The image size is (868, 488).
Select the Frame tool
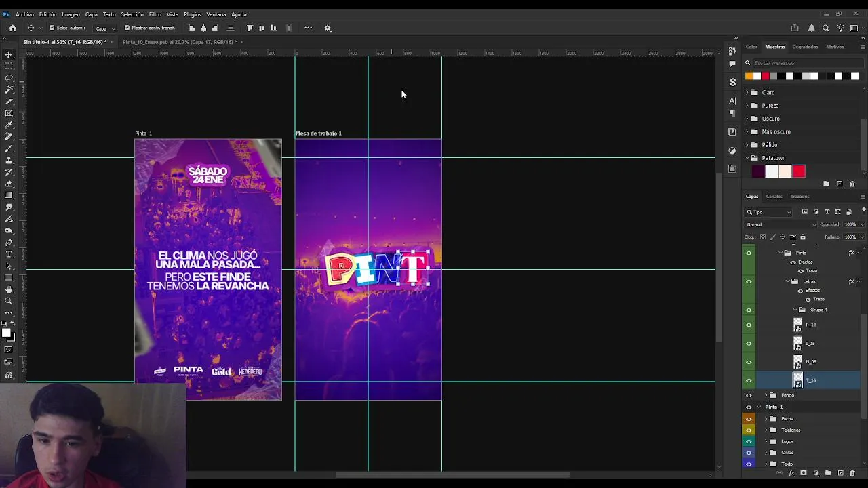point(9,113)
